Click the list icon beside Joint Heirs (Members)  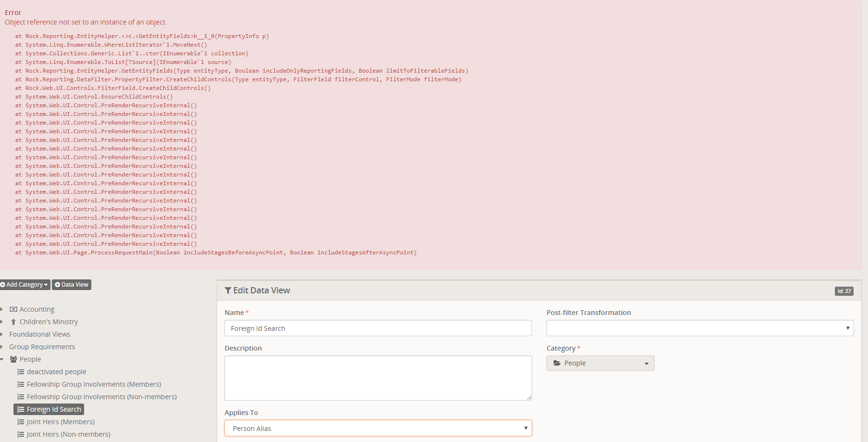click(x=21, y=422)
